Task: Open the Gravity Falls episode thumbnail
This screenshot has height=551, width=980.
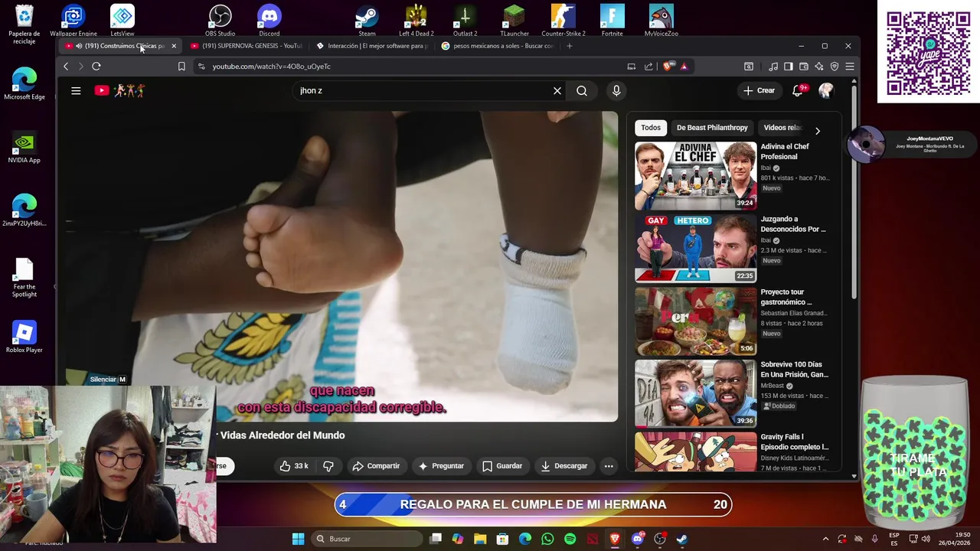Action: [695, 452]
